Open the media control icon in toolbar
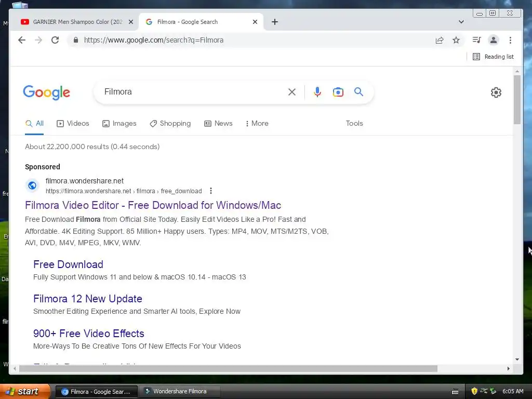The image size is (532, 399). tap(477, 40)
